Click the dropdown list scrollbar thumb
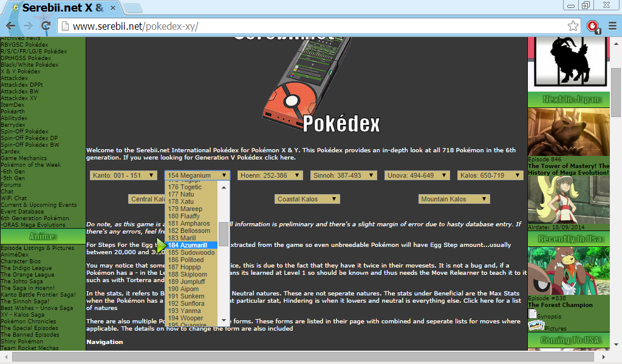 click(224, 234)
